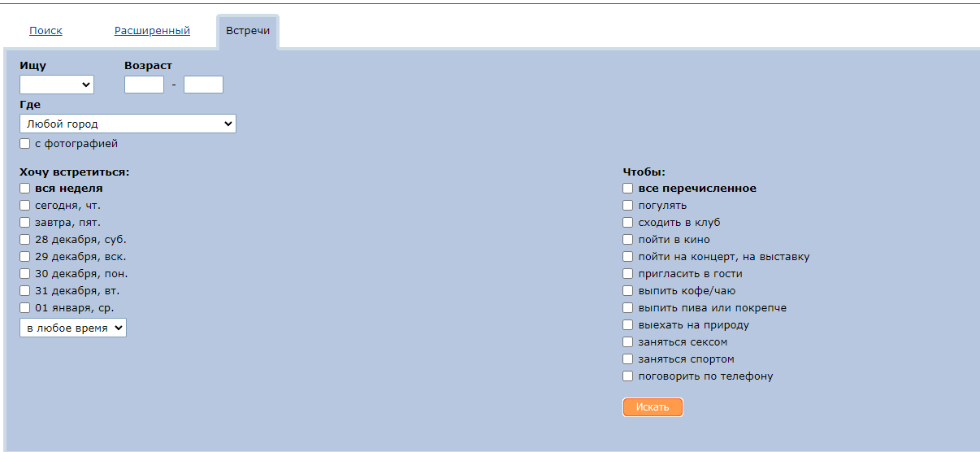Check the пойти в кино option
Viewport: 980px width, 452px height.
[628, 240]
